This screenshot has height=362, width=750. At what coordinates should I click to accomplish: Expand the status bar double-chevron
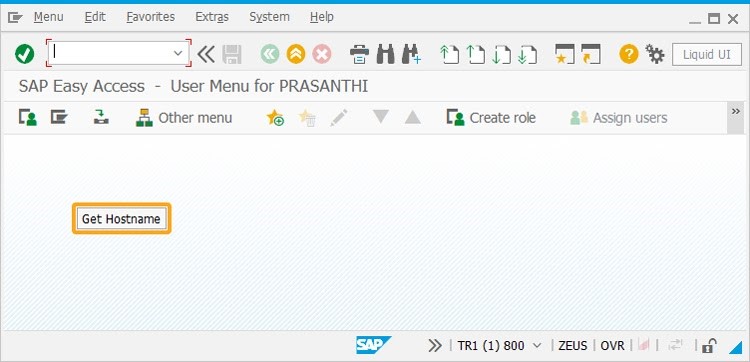click(435, 345)
